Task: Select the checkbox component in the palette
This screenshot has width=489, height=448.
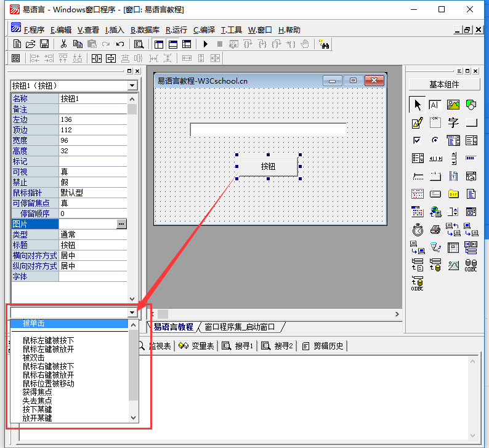Action: click(x=417, y=140)
